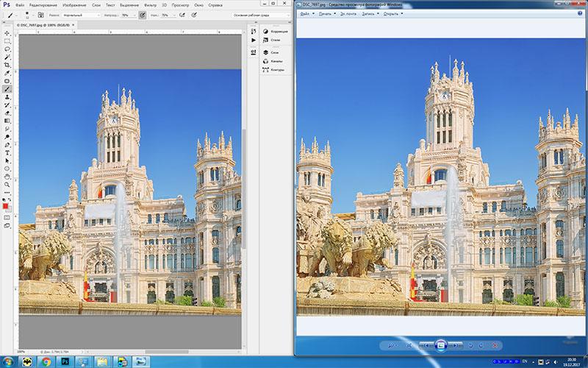The image size is (588, 368).
Task: Open the Styles panel icon
Action: (x=265, y=40)
